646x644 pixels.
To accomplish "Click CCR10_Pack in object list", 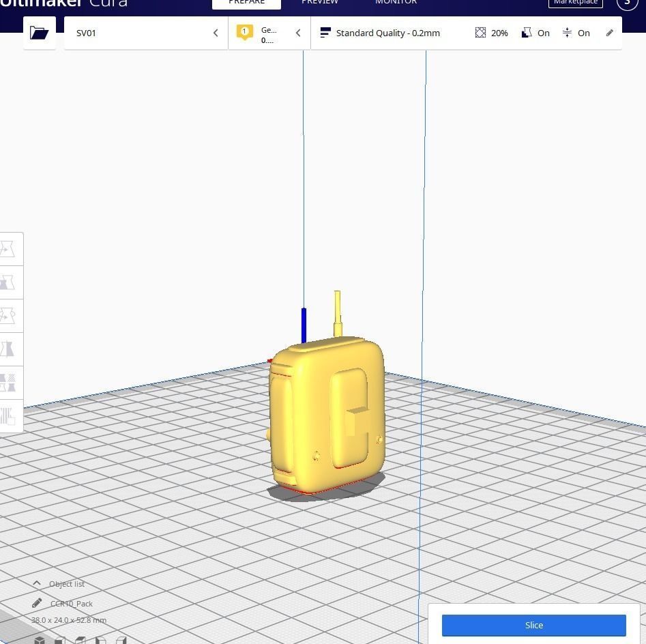I will pyautogui.click(x=71, y=604).
